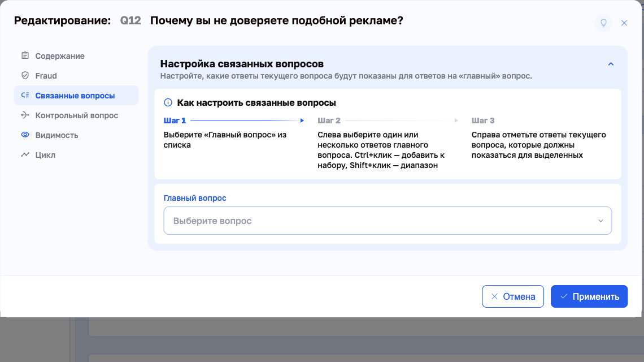This screenshot has height=362, width=644.
Task: Click the X mark inside Отмена button
Action: 494,296
